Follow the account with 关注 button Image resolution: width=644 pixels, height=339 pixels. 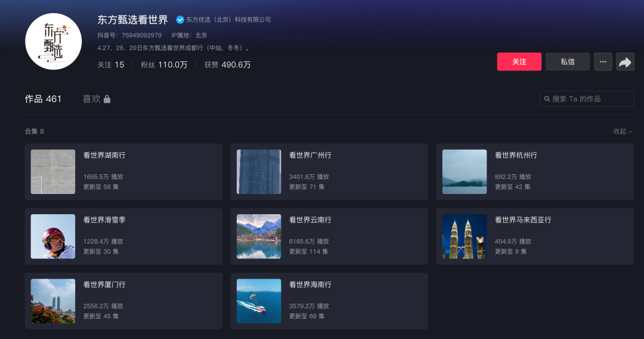(519, 62)
